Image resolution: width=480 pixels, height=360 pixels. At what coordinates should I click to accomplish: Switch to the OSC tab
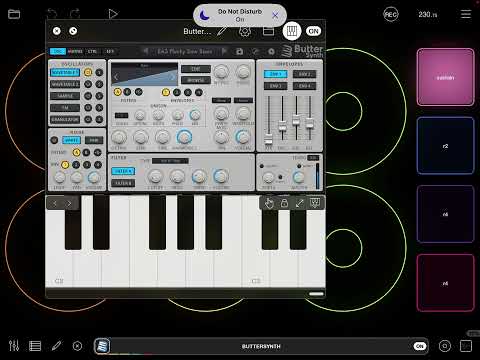tap(58, 51)
